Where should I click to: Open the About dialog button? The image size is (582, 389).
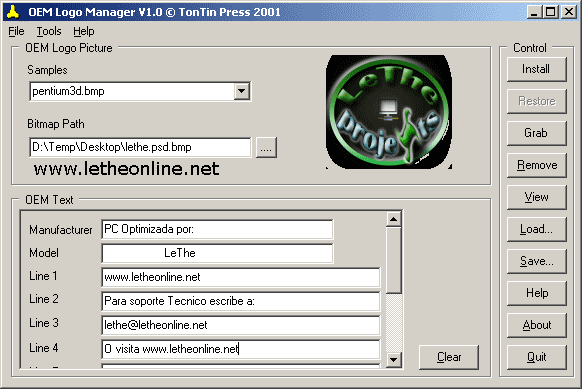coord(536,325)
